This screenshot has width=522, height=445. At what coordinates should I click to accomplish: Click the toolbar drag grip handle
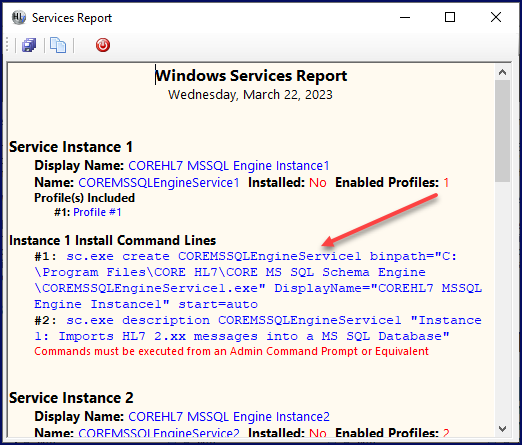[7, 45]
